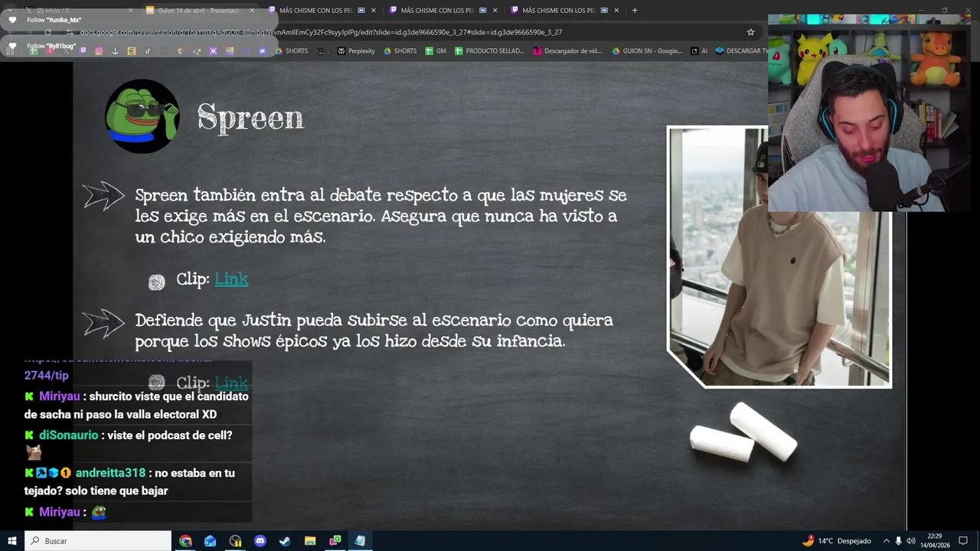Click the Follow Byll1bug heart icon

pos(12,46)
